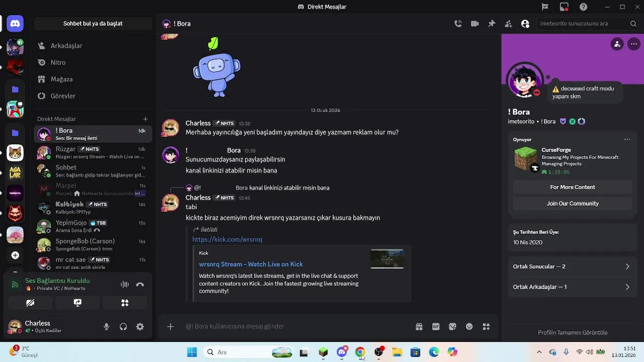The height and width of the screenshot is (362, 644).
Task: Open the inbox icon in title bar
Action: pyautogui.click(x=564, y=7)
